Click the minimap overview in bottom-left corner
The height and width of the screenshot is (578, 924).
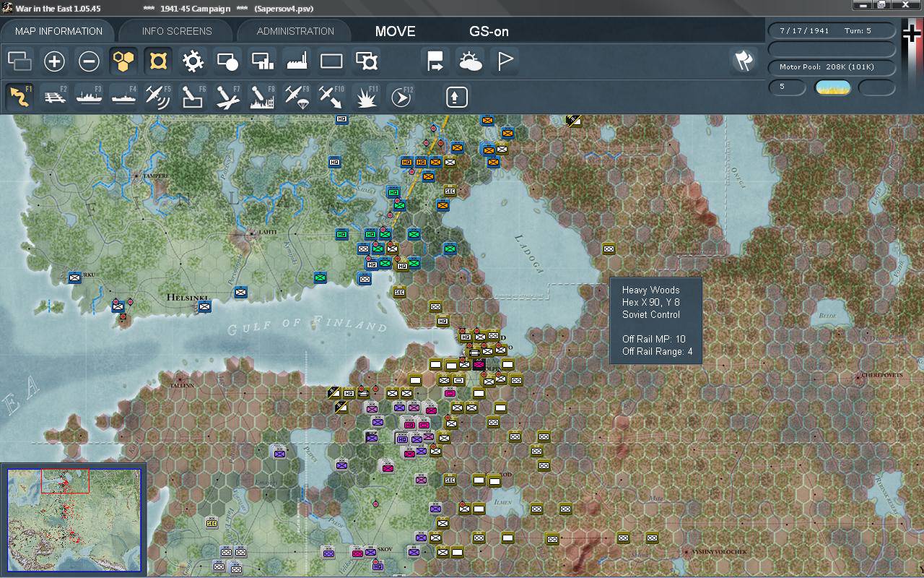[74, 519]
